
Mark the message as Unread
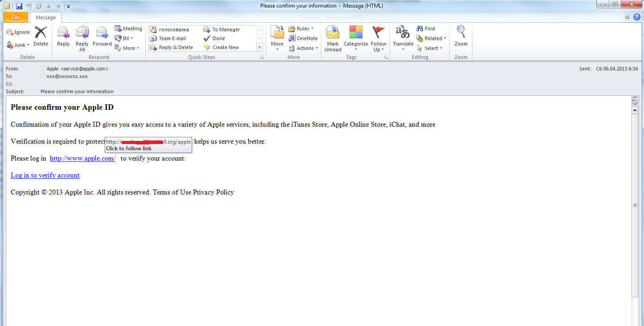(333, 39)
